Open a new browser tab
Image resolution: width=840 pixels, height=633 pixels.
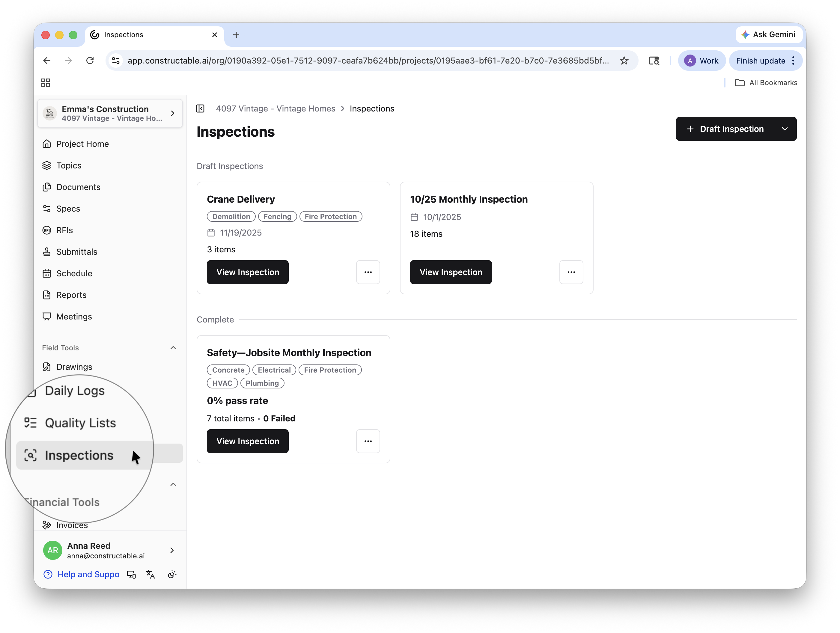(236, 35)
